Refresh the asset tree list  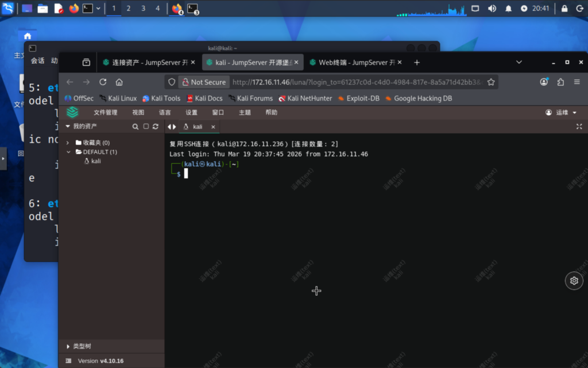[155, 126]
